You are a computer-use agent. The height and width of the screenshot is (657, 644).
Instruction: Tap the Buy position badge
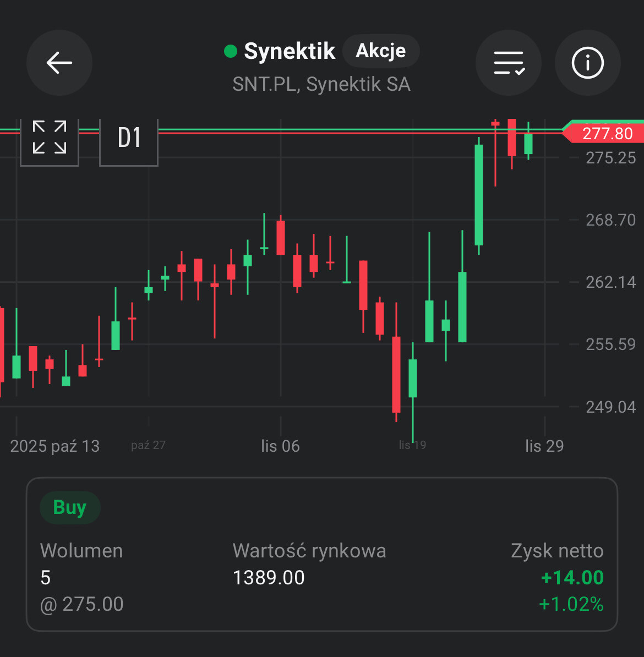pos(70,507)
